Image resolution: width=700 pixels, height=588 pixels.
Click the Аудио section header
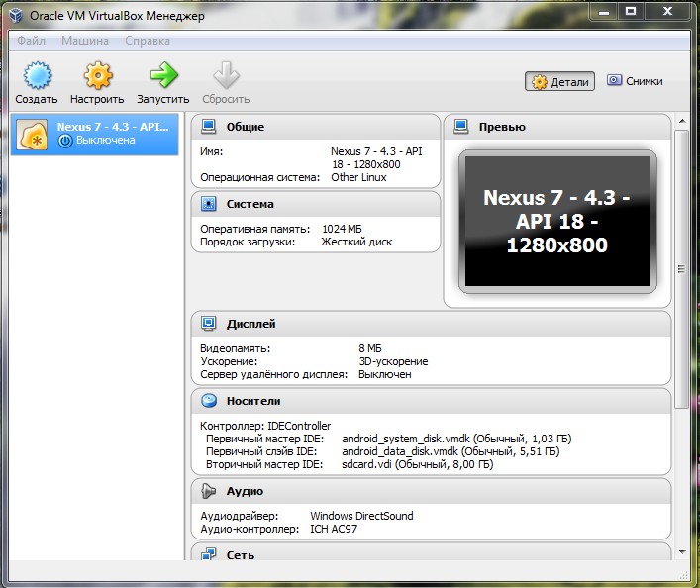[x=431, y=491]
